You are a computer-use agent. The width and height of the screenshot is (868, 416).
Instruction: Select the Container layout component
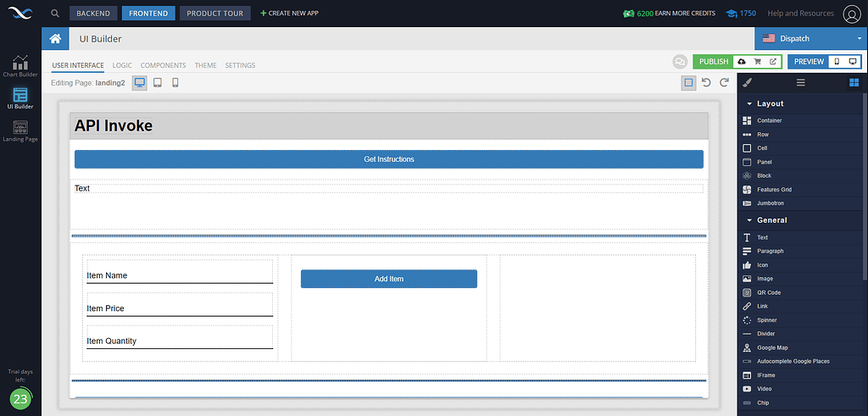coord(800,120)
